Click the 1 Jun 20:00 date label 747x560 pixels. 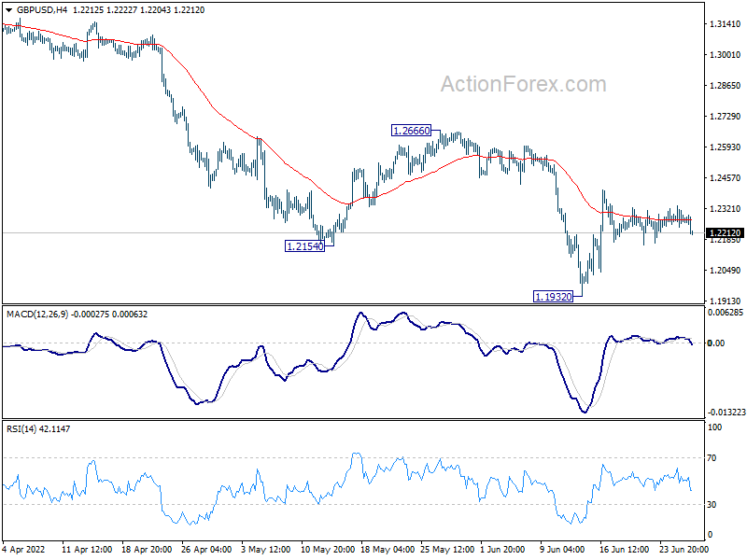coord(502,550)
